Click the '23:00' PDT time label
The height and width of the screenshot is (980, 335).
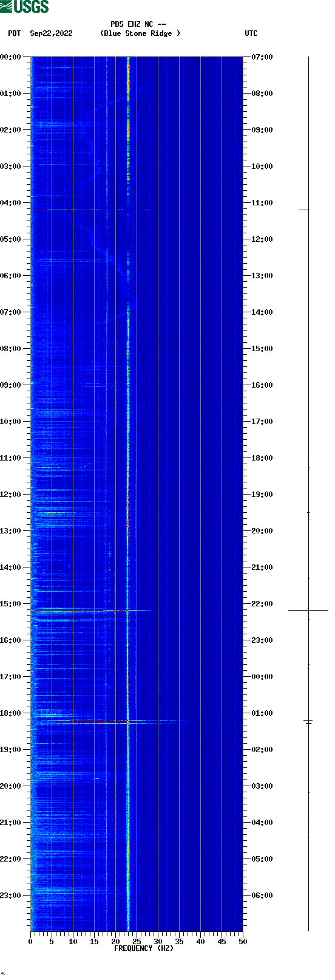pyautogui.click(x=11, y=896)
